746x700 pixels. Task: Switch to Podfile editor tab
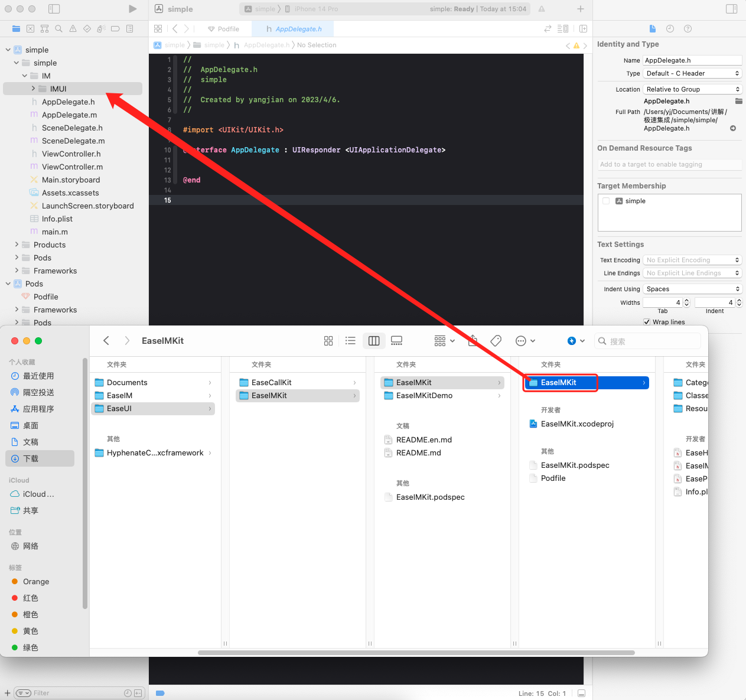[x=223, y=29]
